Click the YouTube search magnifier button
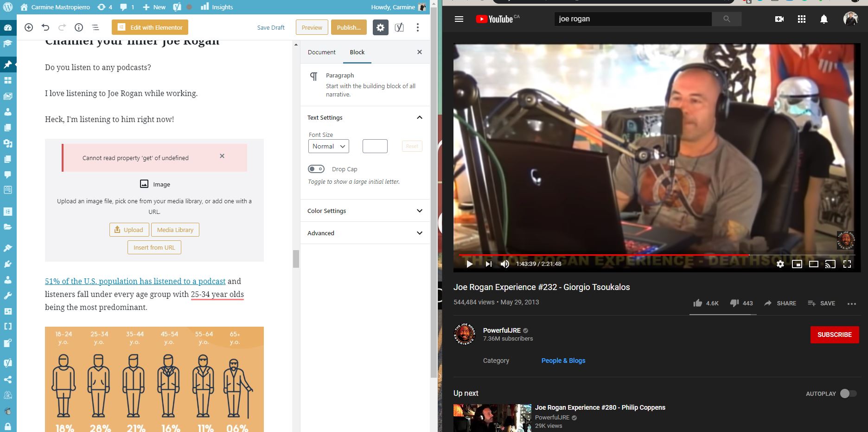868x432 pixels. click(727, 19)
